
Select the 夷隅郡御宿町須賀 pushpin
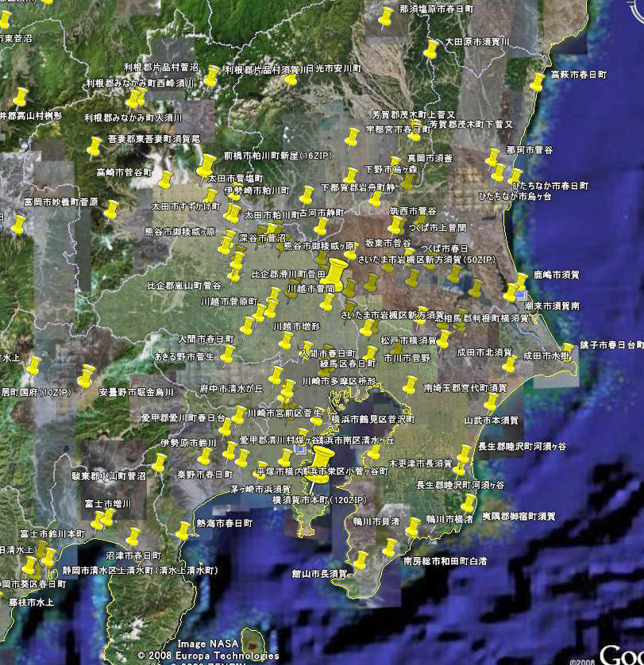[469, 504]
